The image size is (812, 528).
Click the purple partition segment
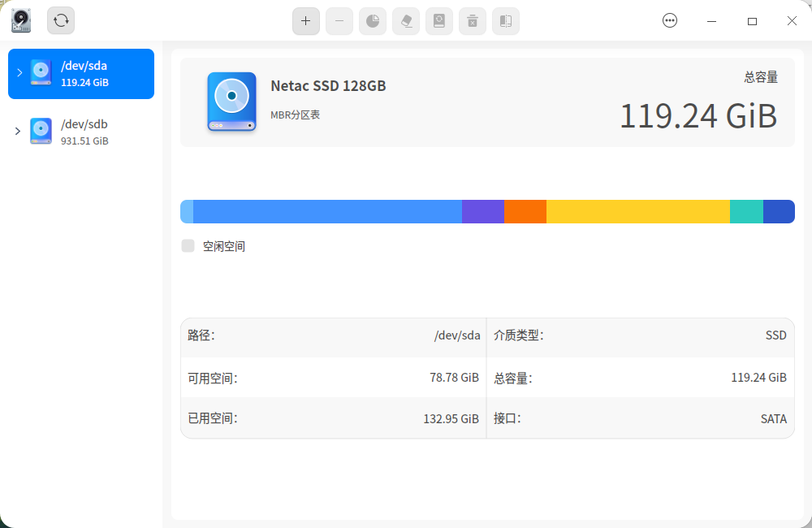pos(483,211)
